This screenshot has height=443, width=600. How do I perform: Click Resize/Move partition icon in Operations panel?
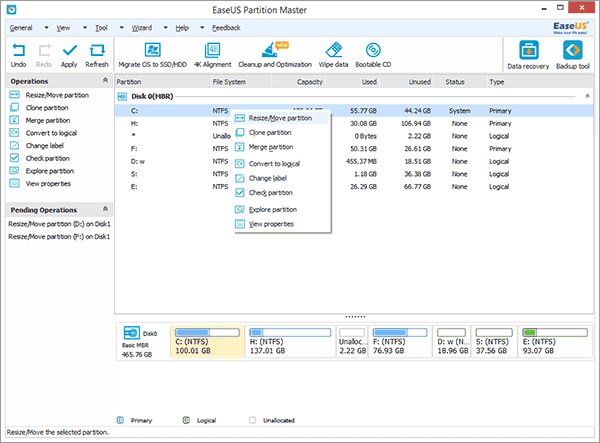pos(14,95)
